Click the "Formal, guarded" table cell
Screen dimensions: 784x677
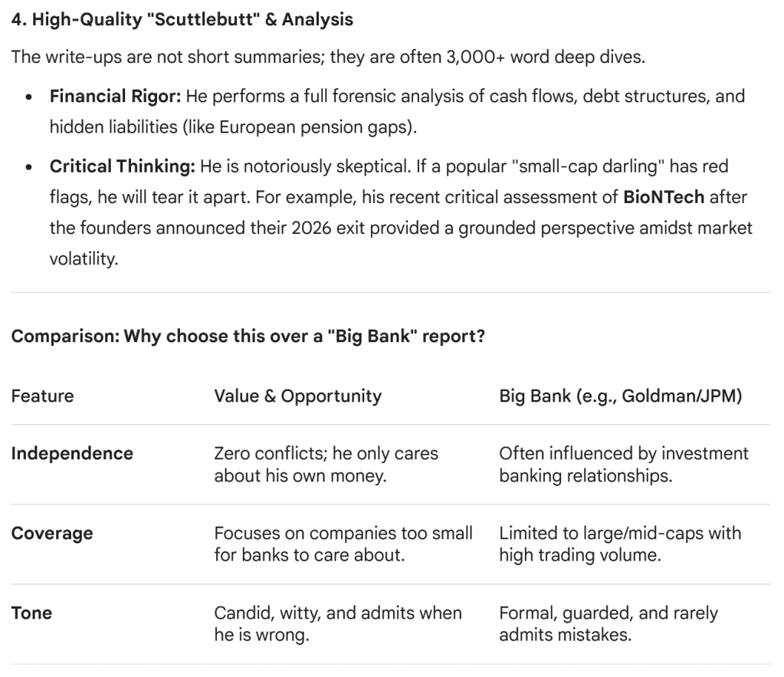coord(608,624)
